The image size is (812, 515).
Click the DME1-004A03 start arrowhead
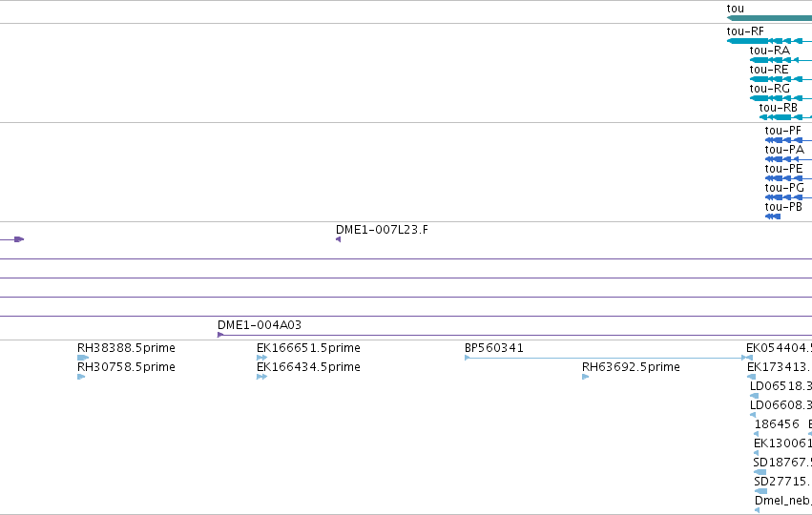tap(220, 335)
